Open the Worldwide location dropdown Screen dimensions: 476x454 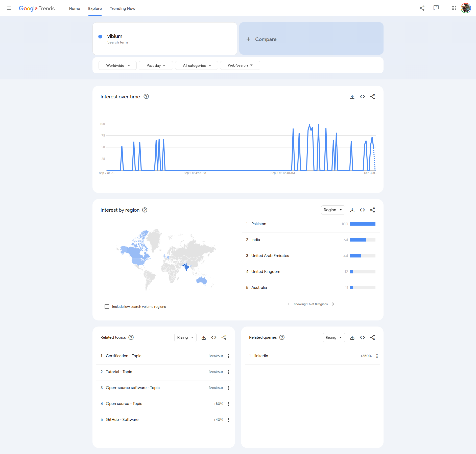click(x=118, y=66)
